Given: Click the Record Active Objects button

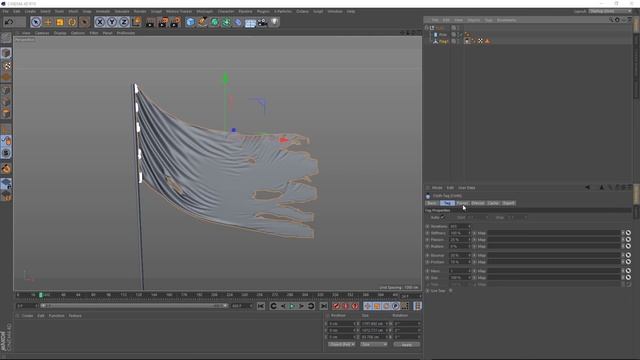Looking at the screenshot, I should pos(336,306).
